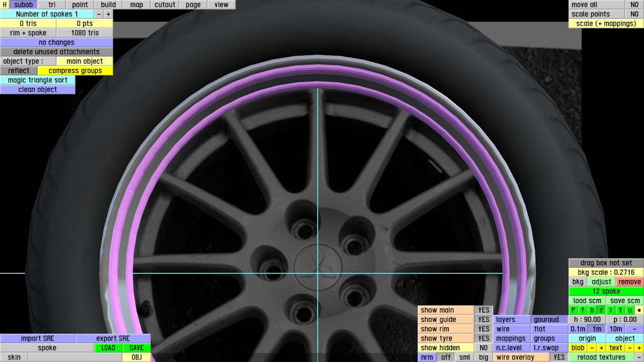Toggle the reflect option
Viewport: 644px width, 362px height.
coord(19,71)
